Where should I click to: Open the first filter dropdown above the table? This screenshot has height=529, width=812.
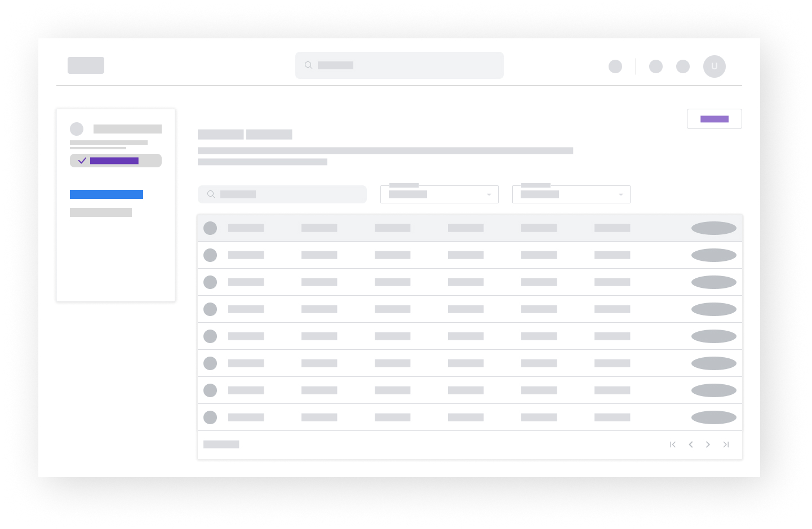pos(439,194)
